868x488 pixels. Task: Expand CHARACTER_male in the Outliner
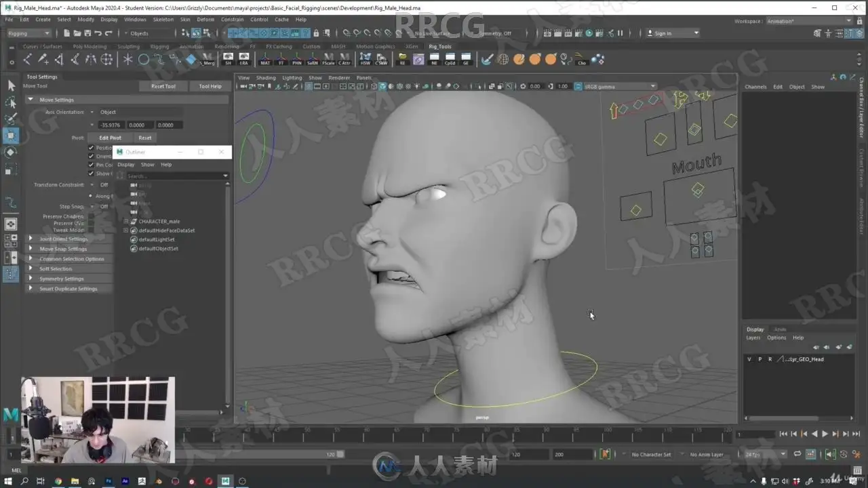pos(126,222)
